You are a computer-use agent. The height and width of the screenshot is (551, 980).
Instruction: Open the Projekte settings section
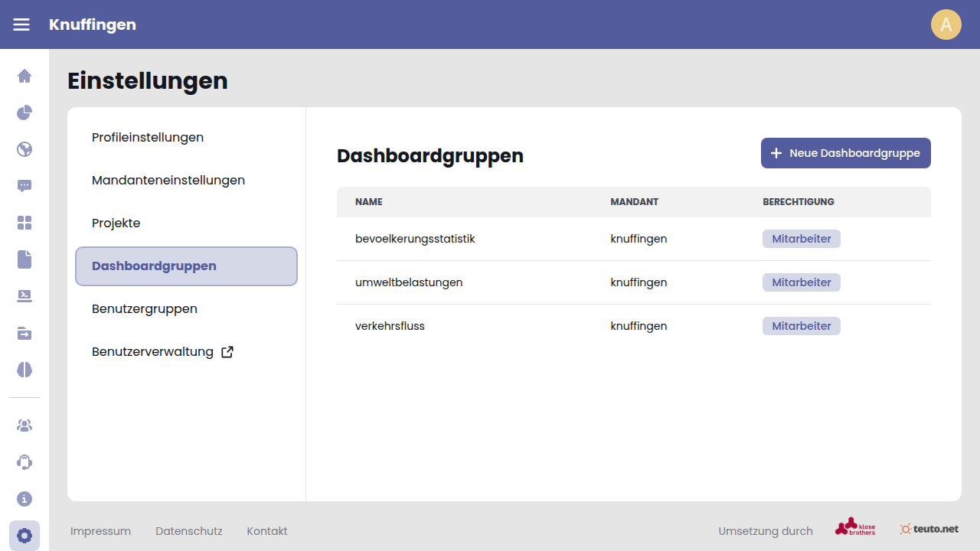(x=116, y=223)
